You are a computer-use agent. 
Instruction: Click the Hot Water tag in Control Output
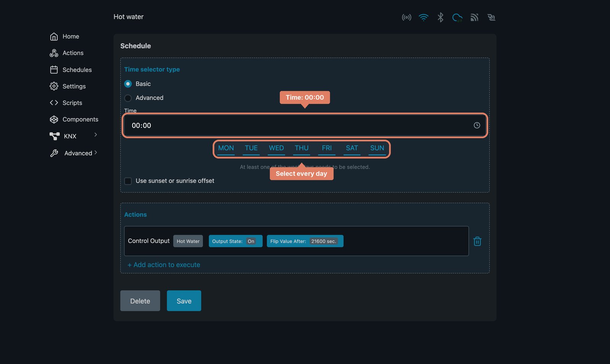[188, 241]
